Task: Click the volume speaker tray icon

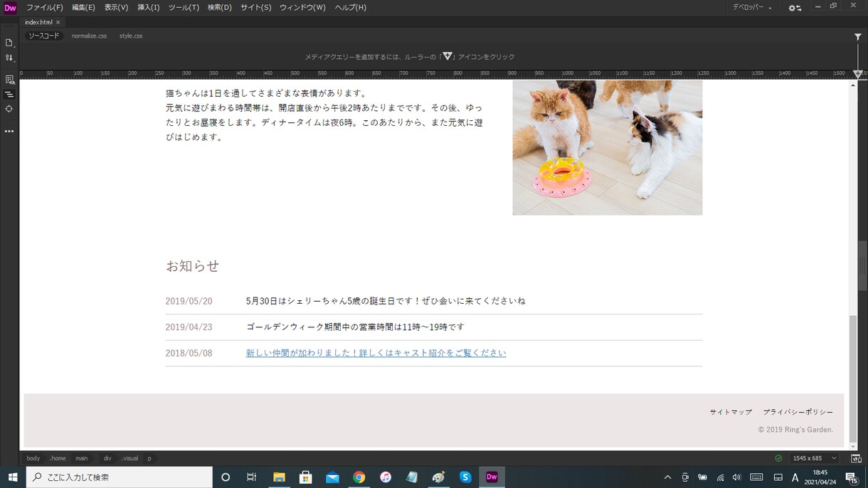Action: [x=736, y=477]
